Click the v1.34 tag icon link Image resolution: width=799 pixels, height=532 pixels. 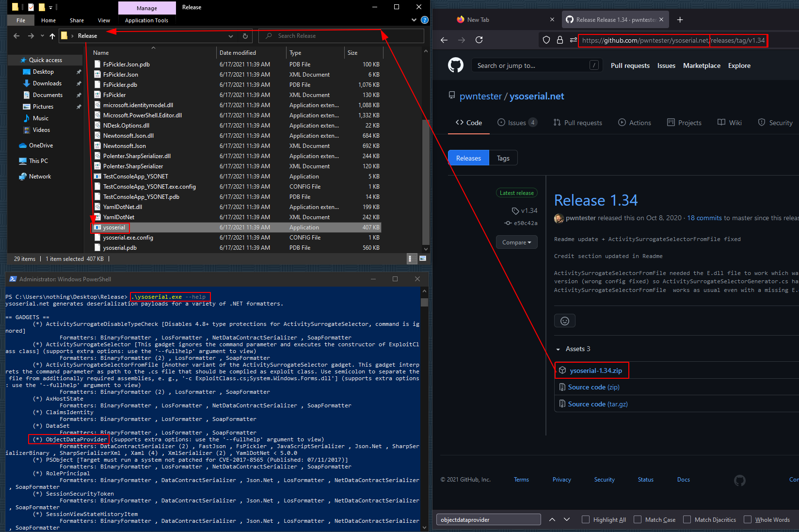pyautogui.click(x=525, y=210)
